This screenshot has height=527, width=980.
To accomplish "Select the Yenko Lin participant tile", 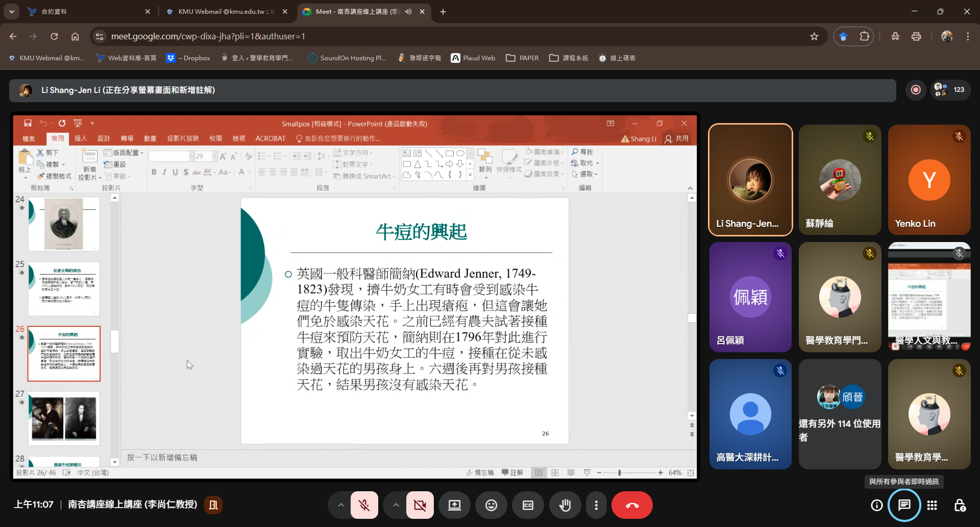I will coord(929,180).
